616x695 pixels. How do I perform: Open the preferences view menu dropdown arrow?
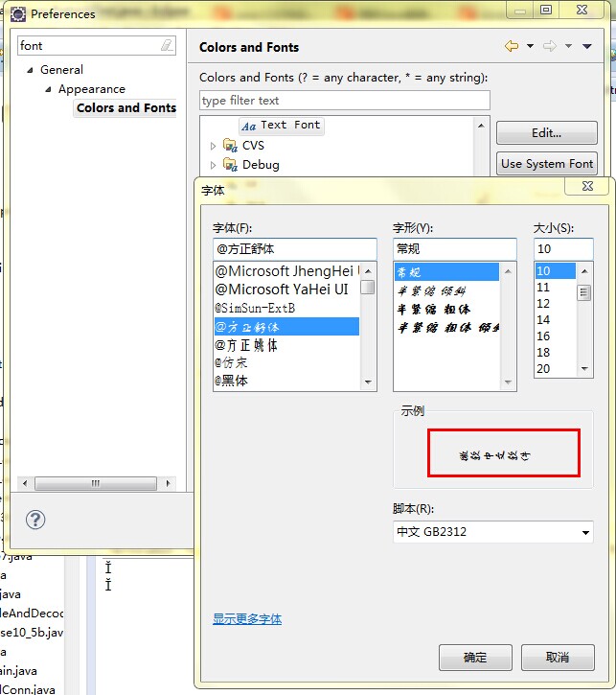point(587,47)
